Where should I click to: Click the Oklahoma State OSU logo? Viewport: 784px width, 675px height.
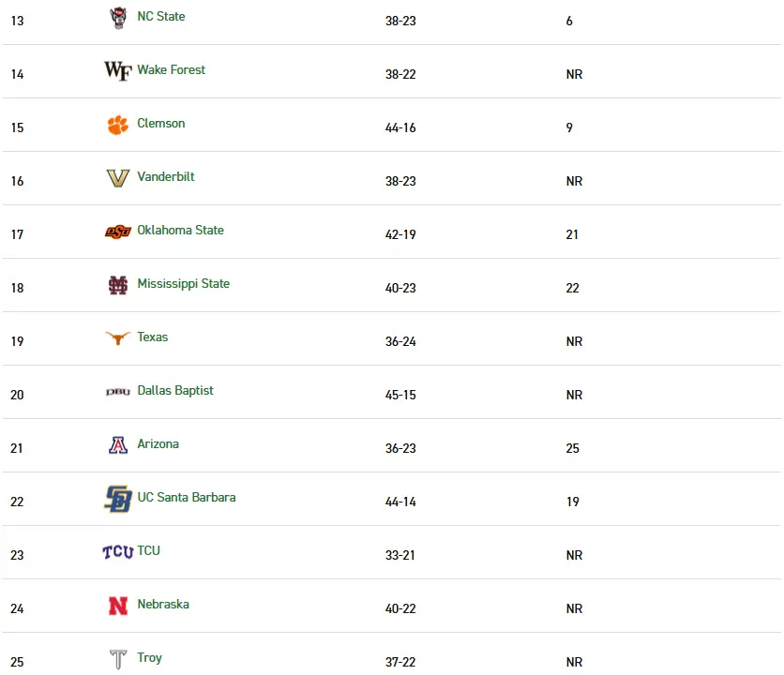[118, 232]
